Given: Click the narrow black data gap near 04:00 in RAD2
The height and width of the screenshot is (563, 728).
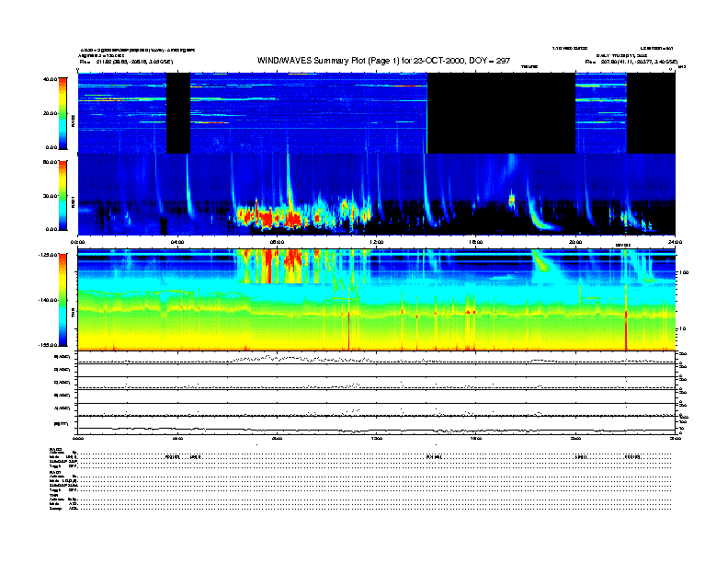Looking at the screenshot, I should (178, 113).
